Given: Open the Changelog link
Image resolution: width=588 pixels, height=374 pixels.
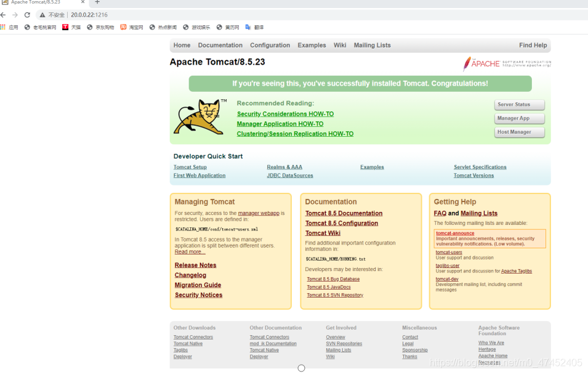Looking at the screenshot, I should pyautogui.click(x=190, y=275).
